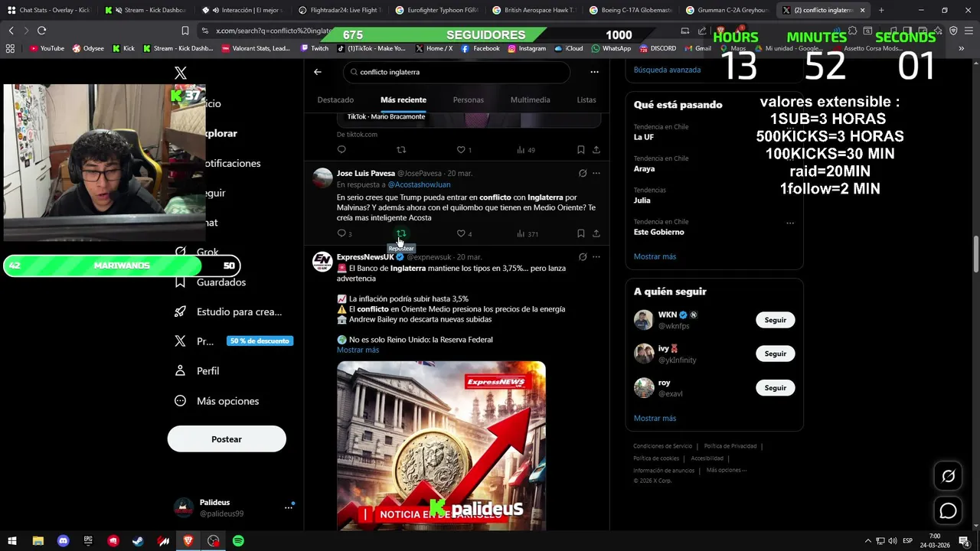Screen dimensions: 980x551
Task: Follow roy with Seguir button
Action: click(775, 388)
